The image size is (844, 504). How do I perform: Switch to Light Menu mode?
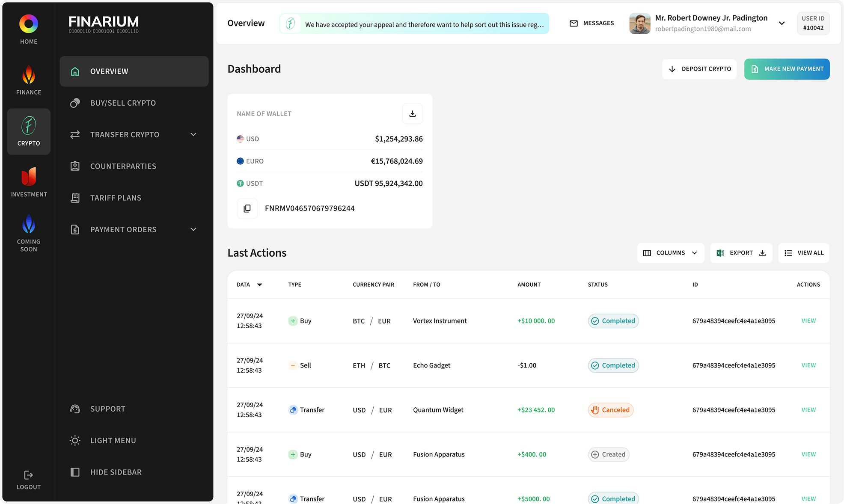click(113, 440)
